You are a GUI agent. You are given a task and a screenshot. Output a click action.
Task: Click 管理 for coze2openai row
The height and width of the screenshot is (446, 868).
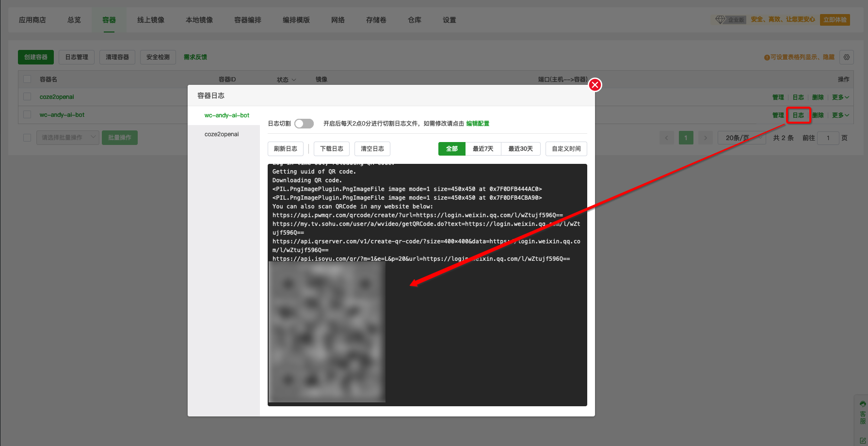tap(778, 97)
